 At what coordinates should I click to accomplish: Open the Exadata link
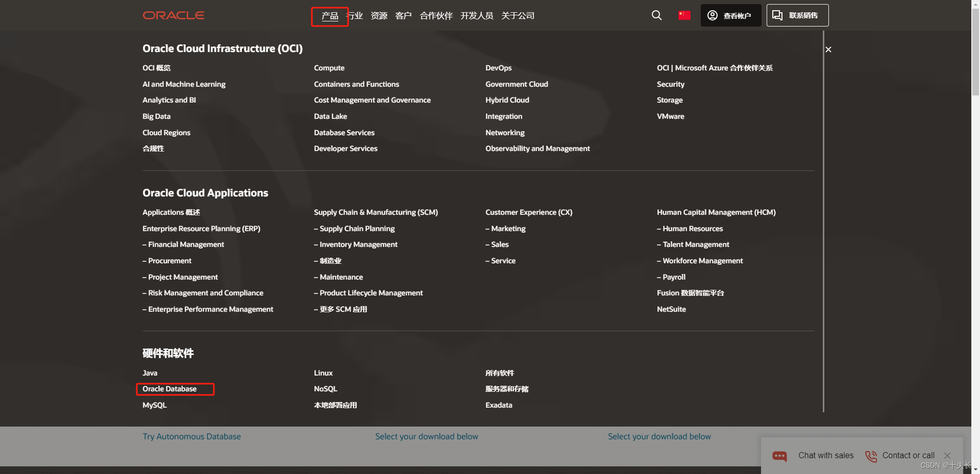(499, 405)
